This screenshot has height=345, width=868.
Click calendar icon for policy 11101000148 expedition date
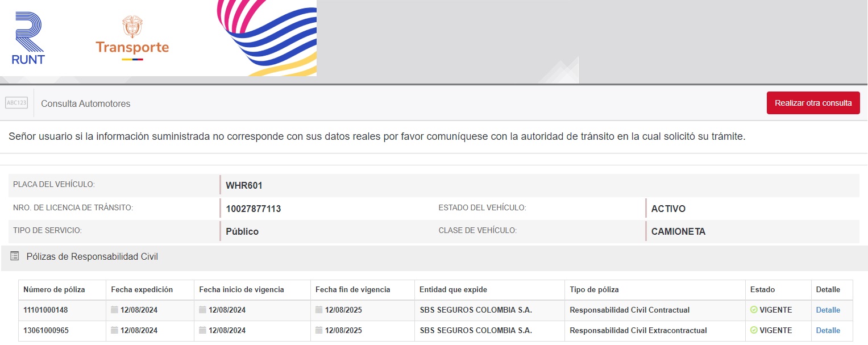pyautogui.click(x=114, y=310)
